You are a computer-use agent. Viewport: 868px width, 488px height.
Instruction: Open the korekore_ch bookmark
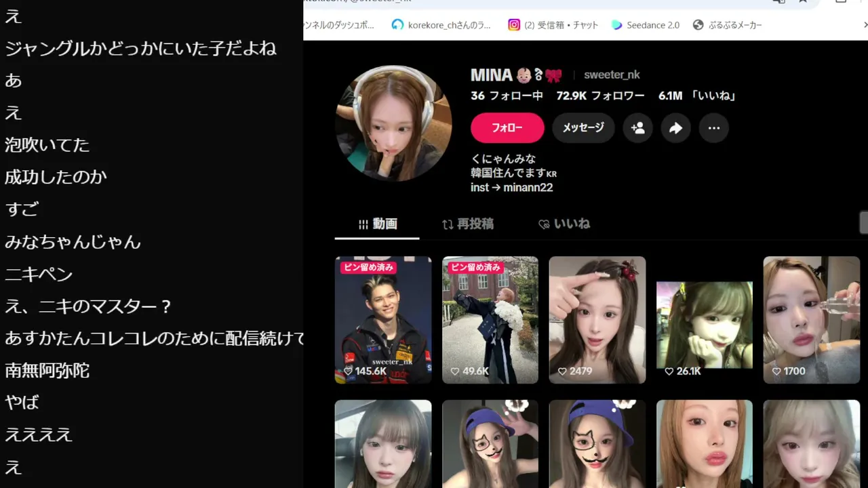pyautogui.click(x=441, y=25)
